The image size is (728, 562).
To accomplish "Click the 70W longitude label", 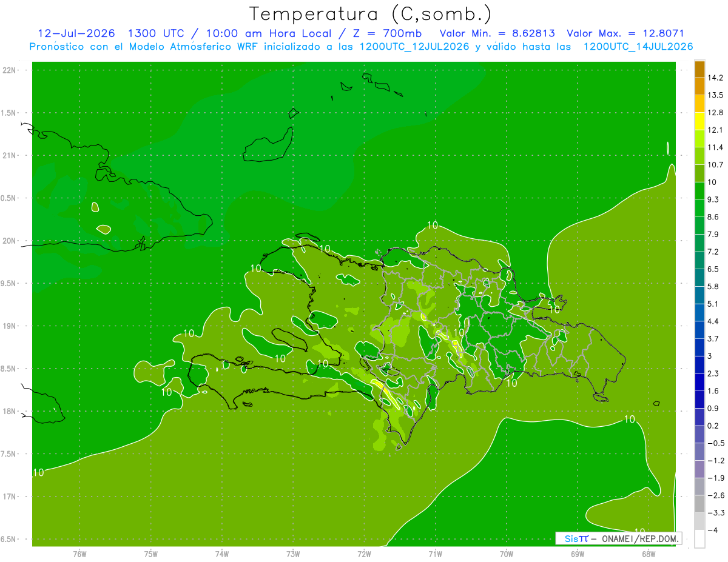I will pyautogui.click(x=507, y=554).
